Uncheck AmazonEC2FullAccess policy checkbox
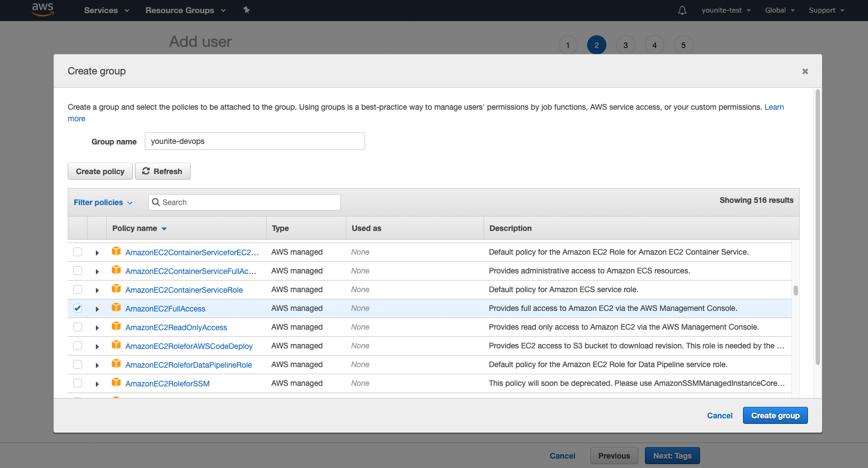Viewport: 868px width, 468px height. click(x=78, y=308)
